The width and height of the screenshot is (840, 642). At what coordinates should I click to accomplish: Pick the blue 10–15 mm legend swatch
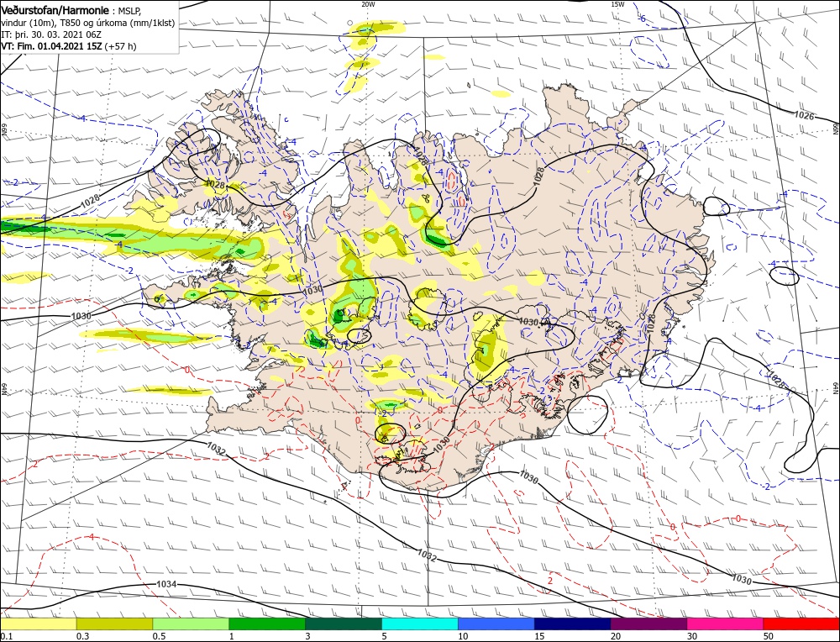(496, 624)
